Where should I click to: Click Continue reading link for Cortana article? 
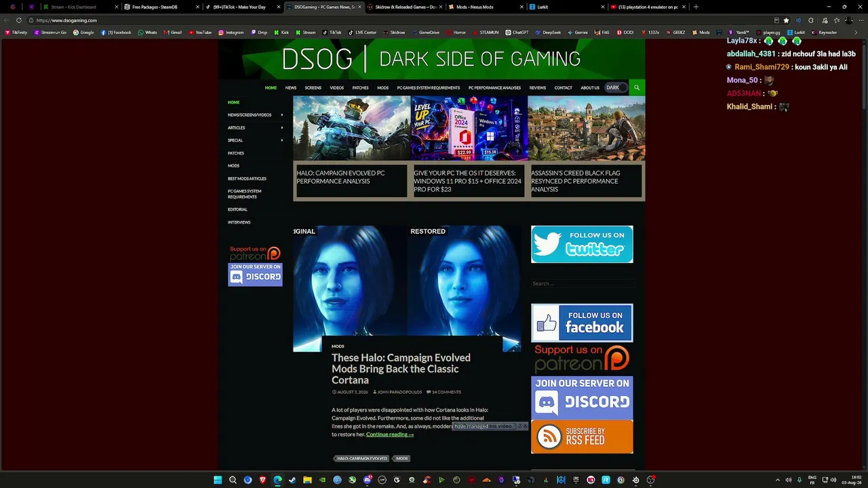pyautogui.click(x=390, y=434)
